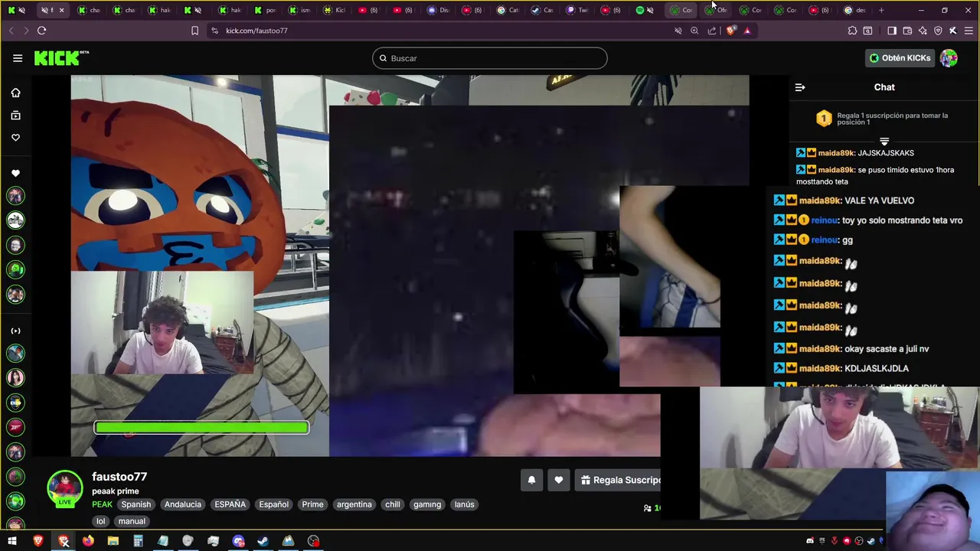
Task: Close the active Kick tab
Action: 61,10
